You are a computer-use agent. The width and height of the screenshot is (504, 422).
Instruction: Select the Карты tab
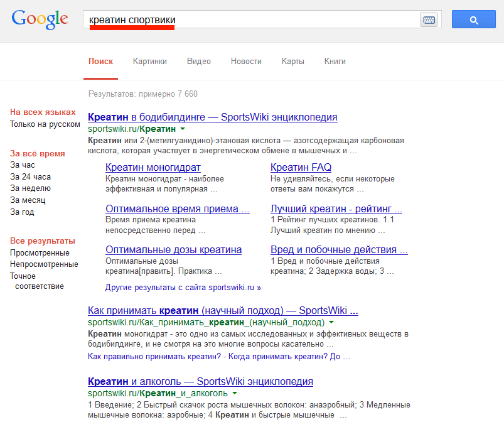[x=293, y=62]
